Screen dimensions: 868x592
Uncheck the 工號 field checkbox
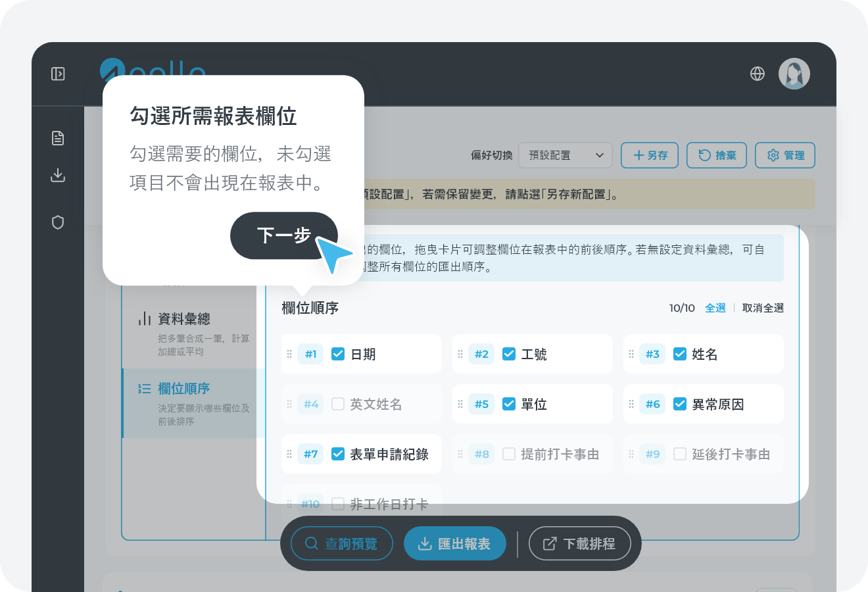pyautogui.click(x=509, y=354)
